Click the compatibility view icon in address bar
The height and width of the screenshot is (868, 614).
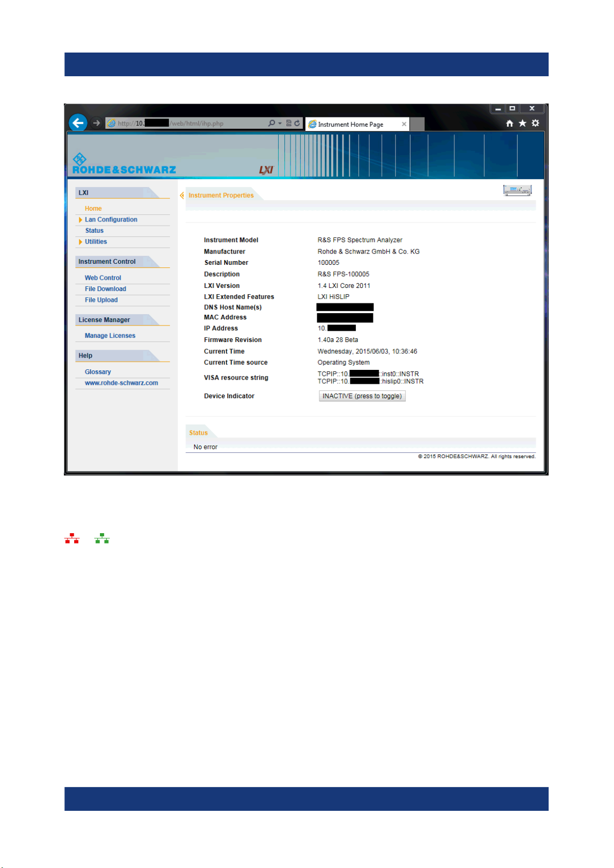click(x=289, y=123)
